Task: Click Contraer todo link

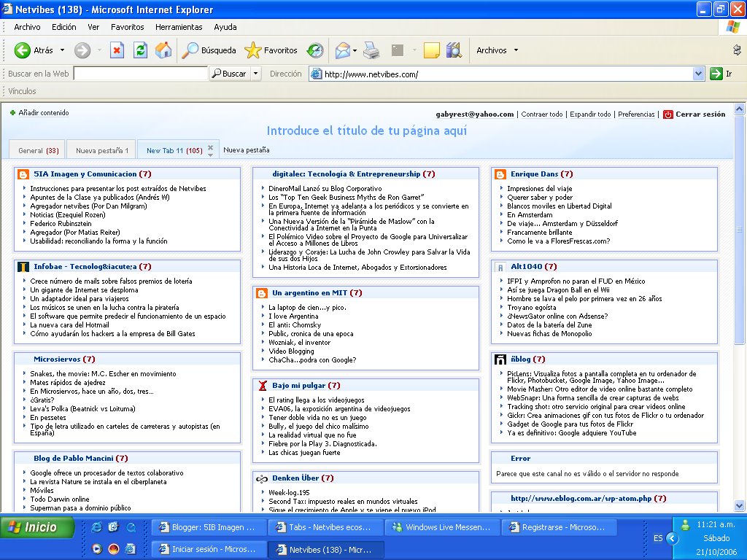Action: click(542, 114)
